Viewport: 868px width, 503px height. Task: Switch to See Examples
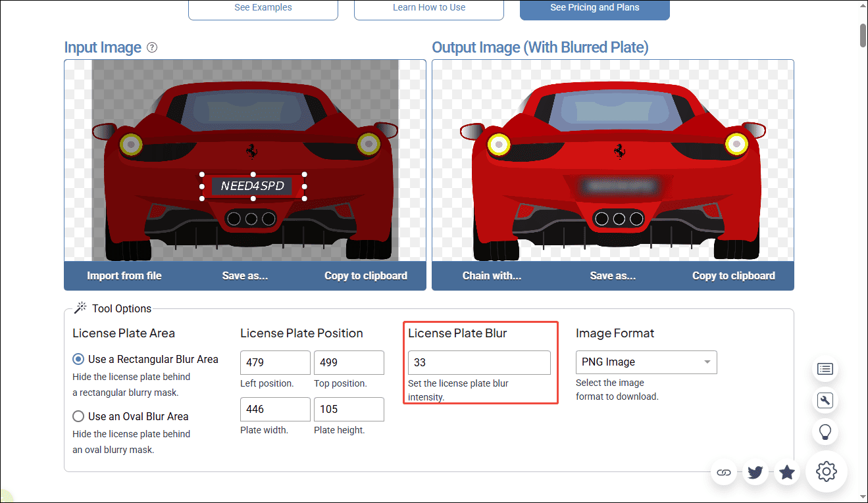tap(263, 7)
